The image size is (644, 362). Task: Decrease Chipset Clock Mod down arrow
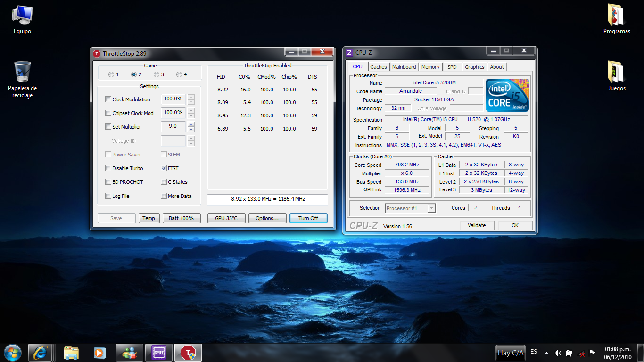click(191, 115)
